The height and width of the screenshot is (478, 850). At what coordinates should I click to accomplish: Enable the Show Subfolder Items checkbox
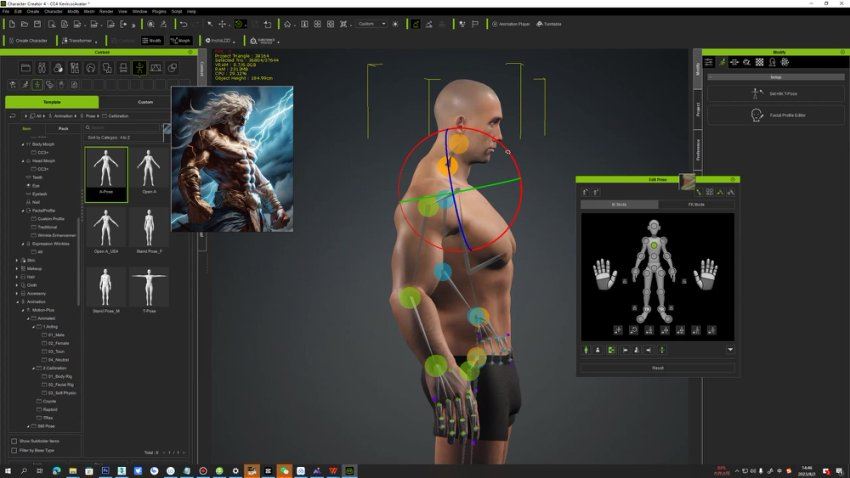(13, 440)
